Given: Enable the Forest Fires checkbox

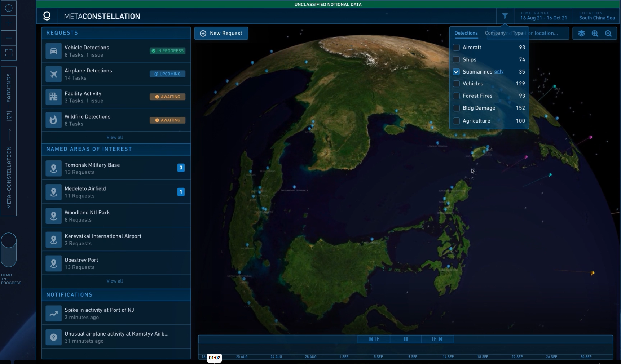Looking at the screenshot, I should point(456,96).
